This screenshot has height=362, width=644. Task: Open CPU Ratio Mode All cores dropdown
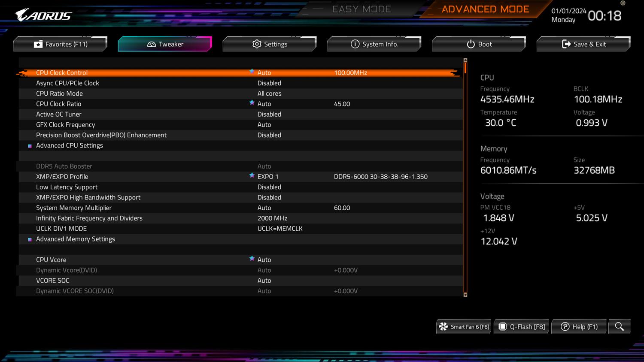pos(269,94)
